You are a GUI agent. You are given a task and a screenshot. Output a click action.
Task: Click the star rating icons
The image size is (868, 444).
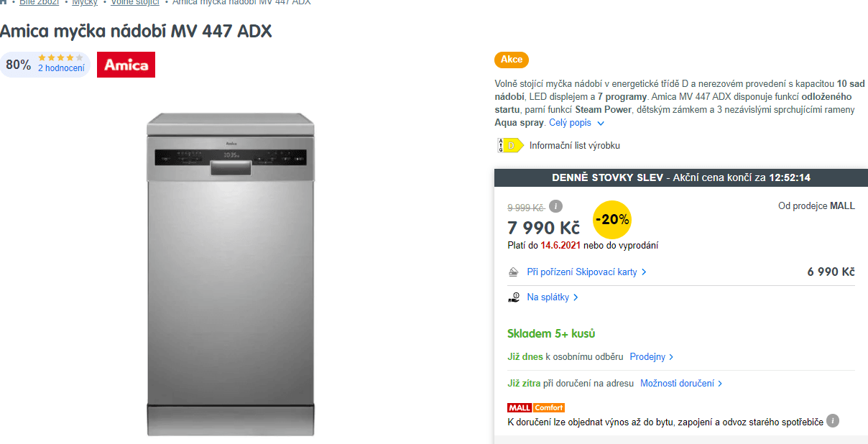(x=61, y=57)
